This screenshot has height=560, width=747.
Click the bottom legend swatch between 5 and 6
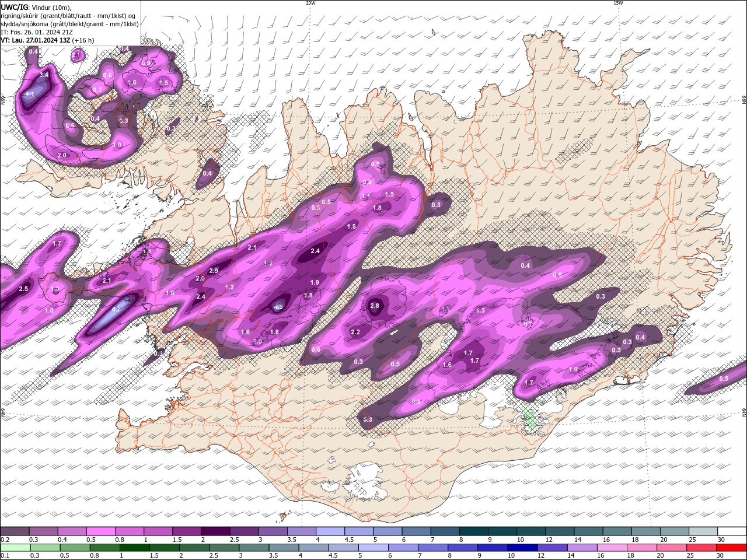pos(373,548)
